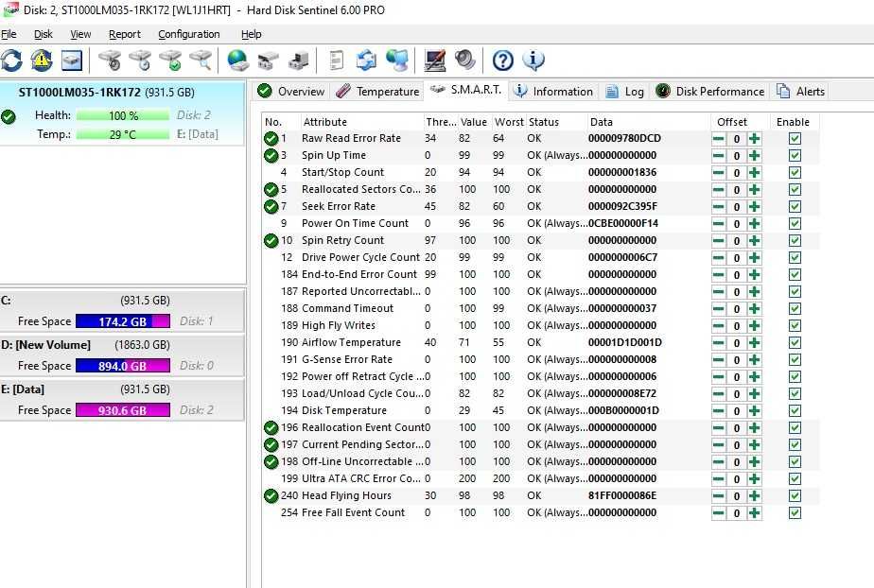The image size is (874, 588).
Task: Switch to the Temperature tab
Action: pyautogui.click(x=377, y=92)
